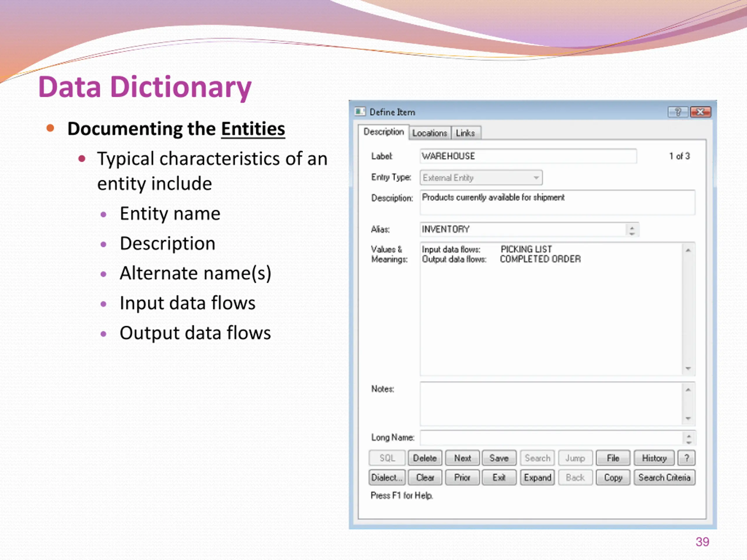Go to the Next item
The height and width of the screenshot is (560, 747).
(x=462, y=458)
